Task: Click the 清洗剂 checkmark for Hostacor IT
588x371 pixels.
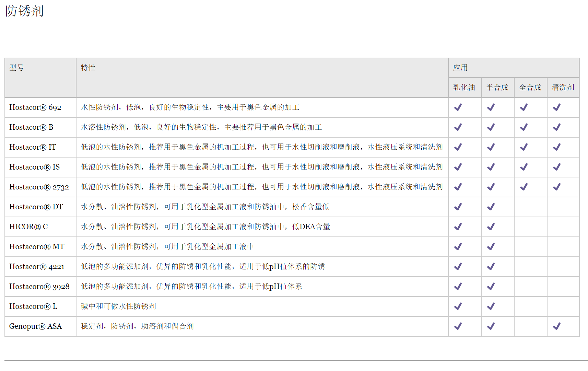Action: coord(556,147)
